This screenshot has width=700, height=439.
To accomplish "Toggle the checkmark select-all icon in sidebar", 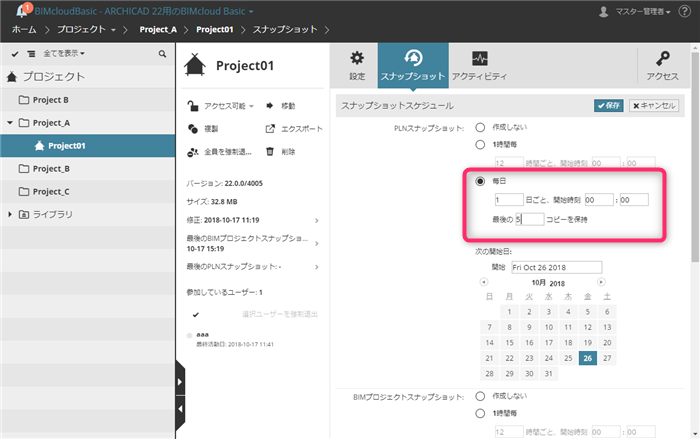I will coord(15,54).
